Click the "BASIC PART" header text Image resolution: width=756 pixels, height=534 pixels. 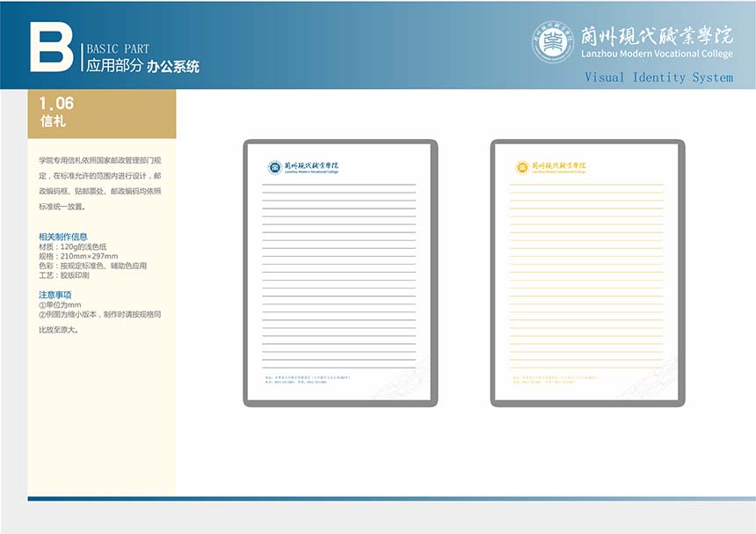tap(117, 49)
